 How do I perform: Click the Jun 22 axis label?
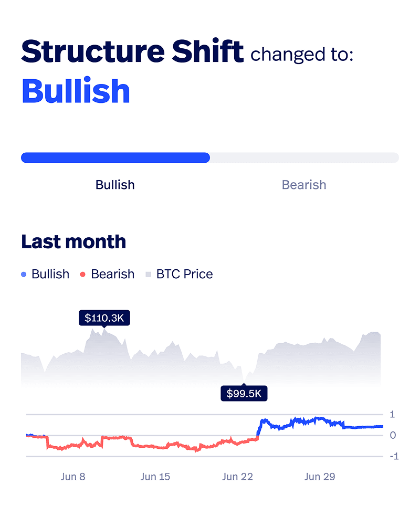[237, 477]
